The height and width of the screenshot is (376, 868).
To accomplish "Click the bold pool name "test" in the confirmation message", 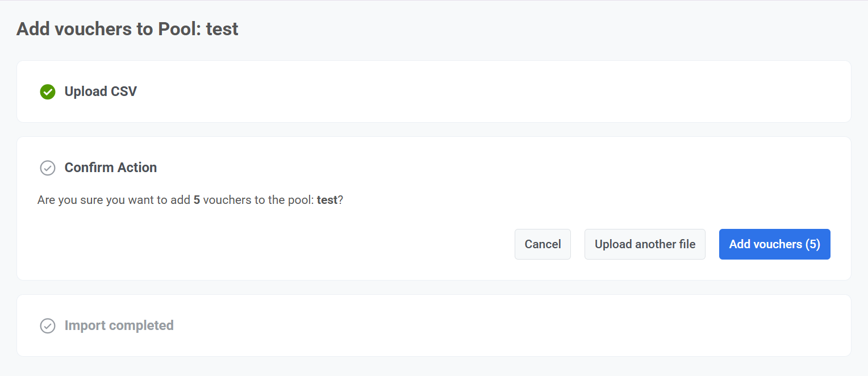I will coord(327,200).
